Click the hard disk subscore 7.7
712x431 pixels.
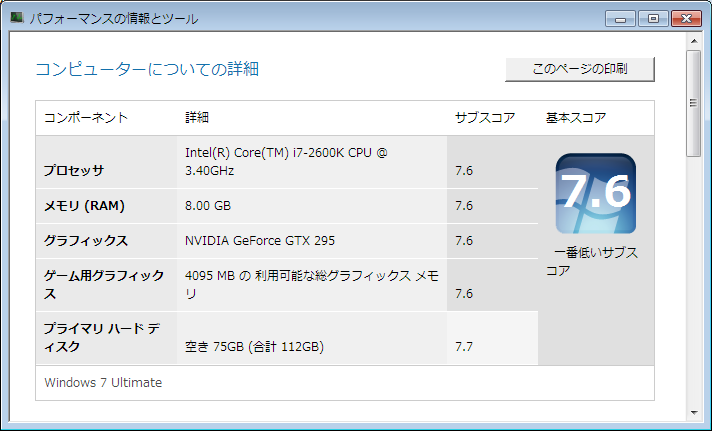[464, 347]
